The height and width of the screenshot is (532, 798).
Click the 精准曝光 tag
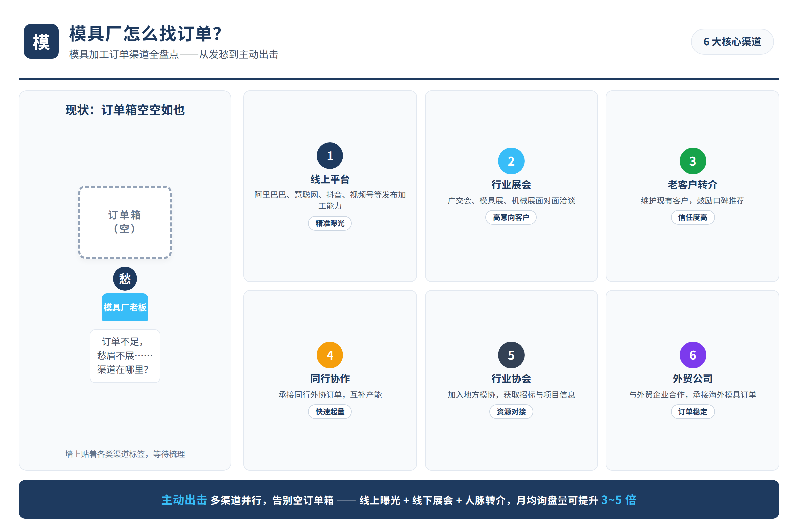pyautogui.click(x=330, y=223)
